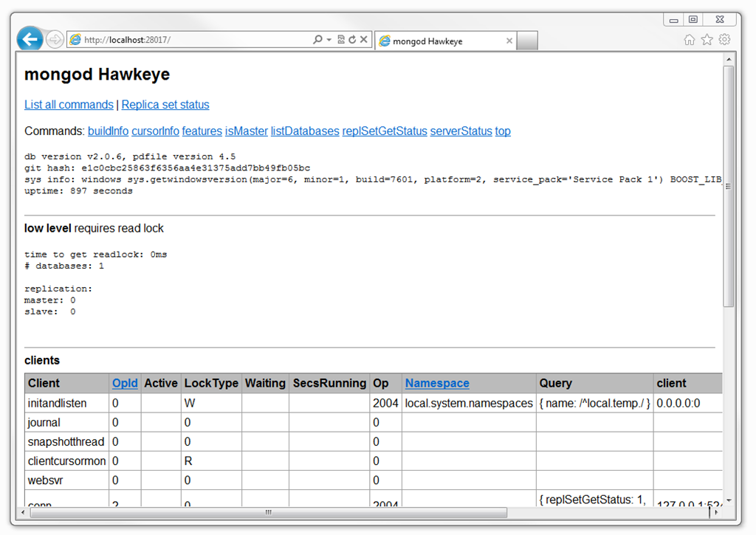The image size is (756, 535).
Task: Click the OpId column header link
Action: tap(125, 383)
